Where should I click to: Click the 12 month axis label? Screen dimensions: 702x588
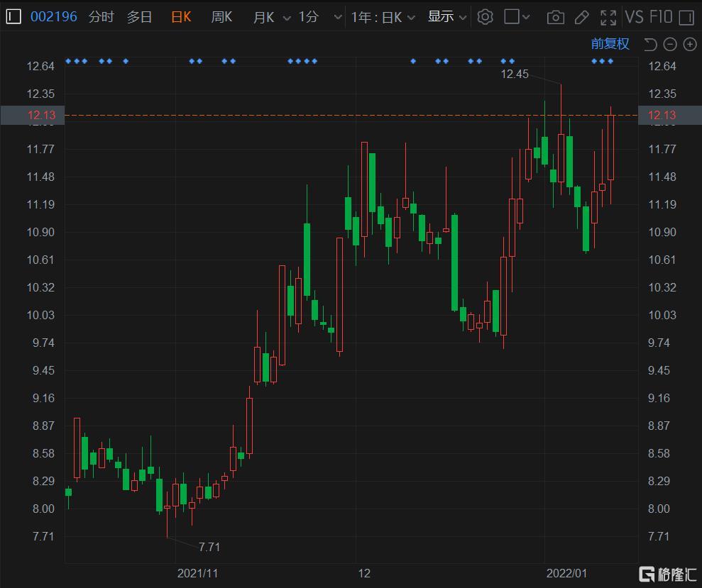(364, 573)
